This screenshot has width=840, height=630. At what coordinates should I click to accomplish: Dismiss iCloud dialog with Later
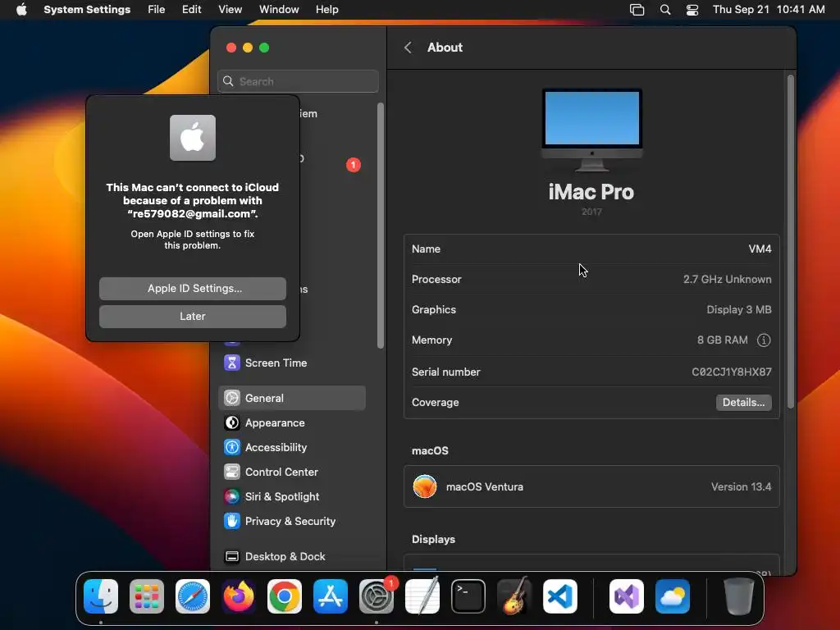pyautogui.click(x=193, y=316)
